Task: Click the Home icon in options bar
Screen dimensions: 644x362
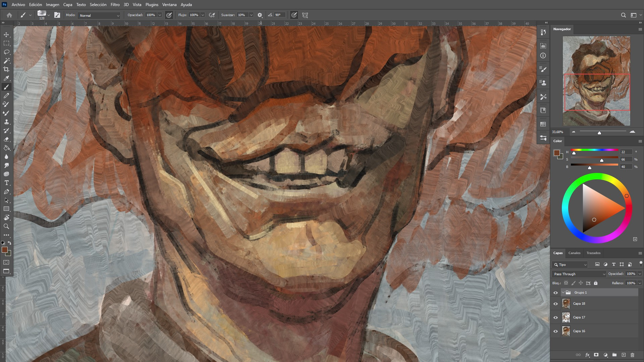Action: pyautogui.click(x=9, y=15)
